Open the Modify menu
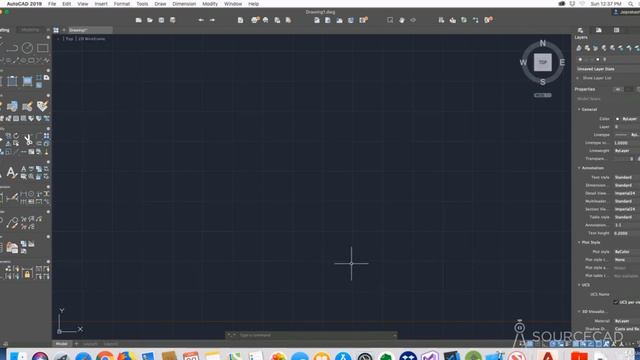This screenshot has width=640, height=360. coord(210,4)
